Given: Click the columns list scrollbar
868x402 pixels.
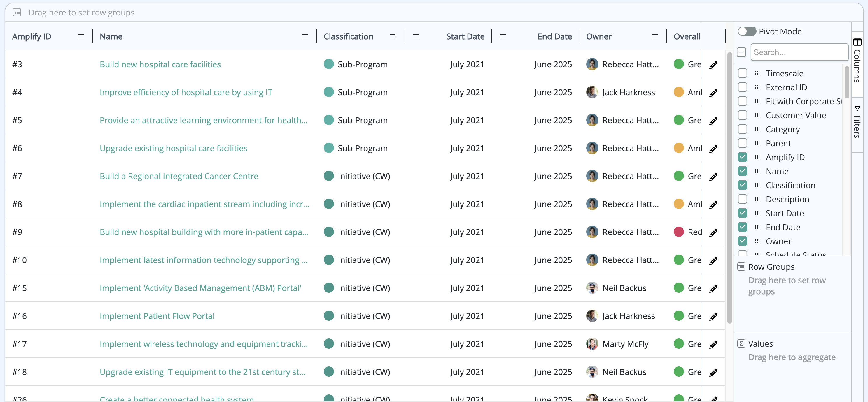Looking at the screenshot, I should point(846,82).
